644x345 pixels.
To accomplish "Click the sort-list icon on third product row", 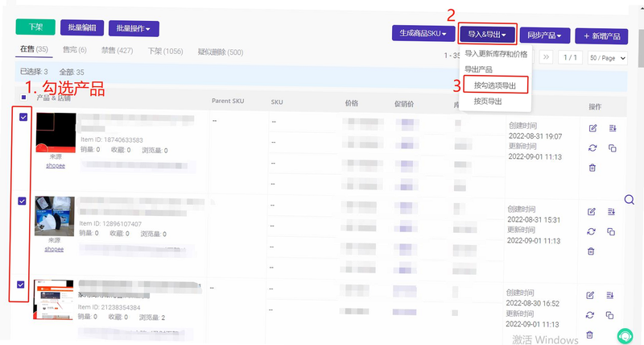I will 610,295.
